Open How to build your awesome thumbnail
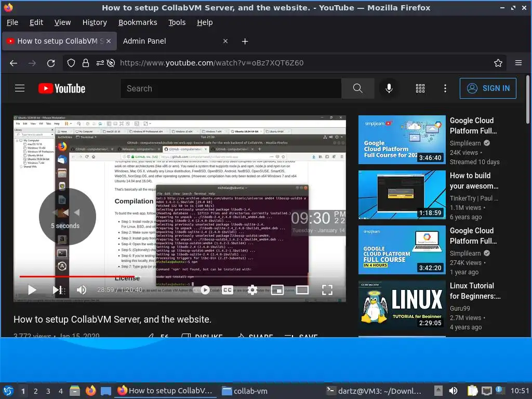The height and width of the screenshot is (399, 532). click(x=402, y=195)
